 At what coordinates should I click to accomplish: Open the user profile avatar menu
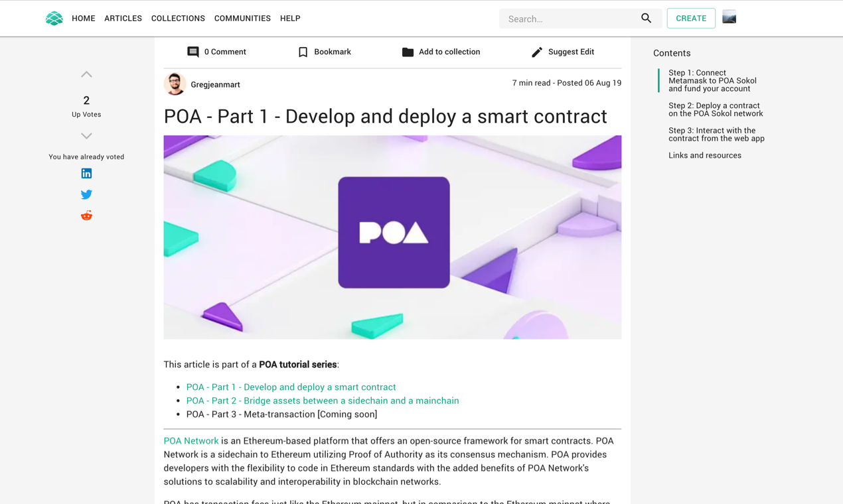[729, 17]
